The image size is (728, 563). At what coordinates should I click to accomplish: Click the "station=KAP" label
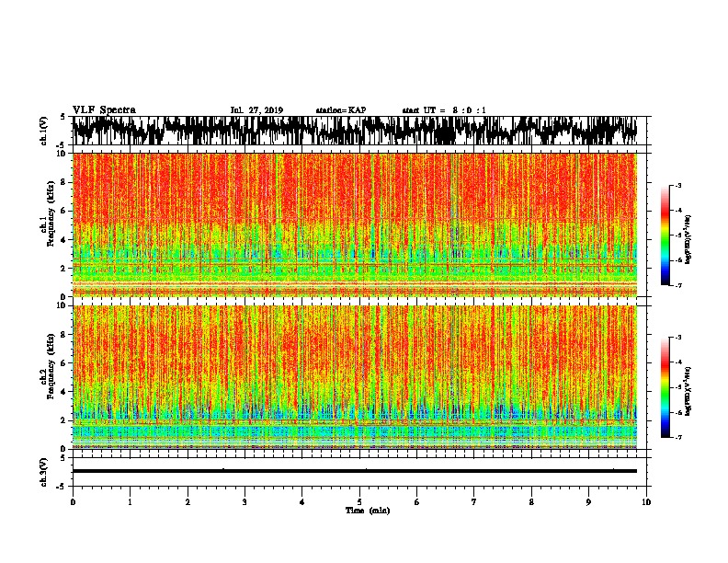pyautogui.click(x=341, y=110)
